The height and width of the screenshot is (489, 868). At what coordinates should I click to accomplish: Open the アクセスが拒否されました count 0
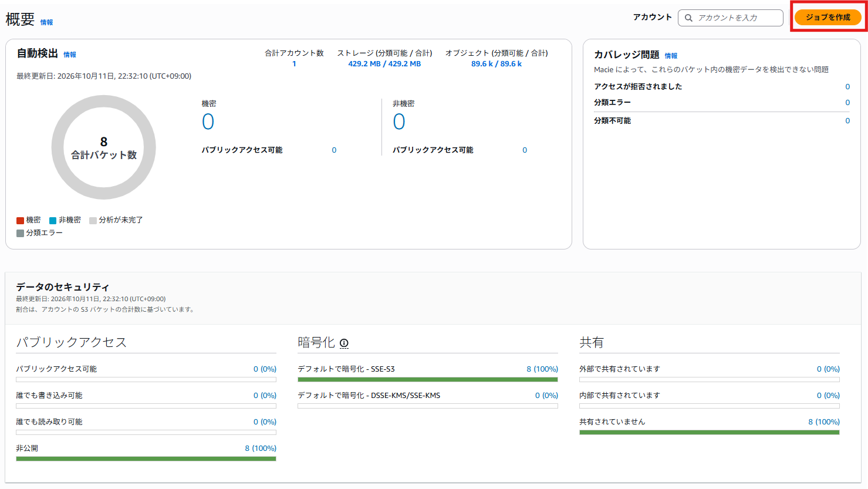[x=847, y=87]
